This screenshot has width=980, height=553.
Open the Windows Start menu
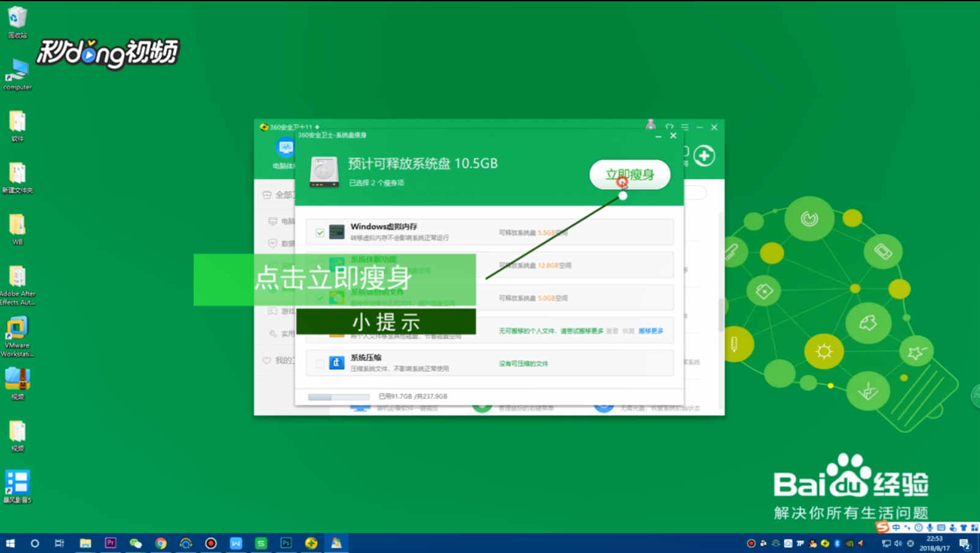(x=10, y=543)
